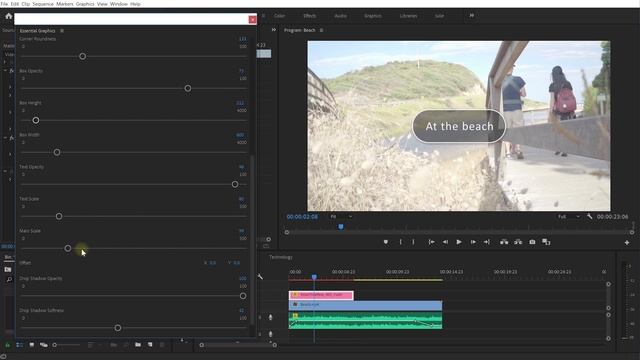Viewport: 640px width, 360px height.
Task: Click the Go to In button
Action: coord(431,242)
